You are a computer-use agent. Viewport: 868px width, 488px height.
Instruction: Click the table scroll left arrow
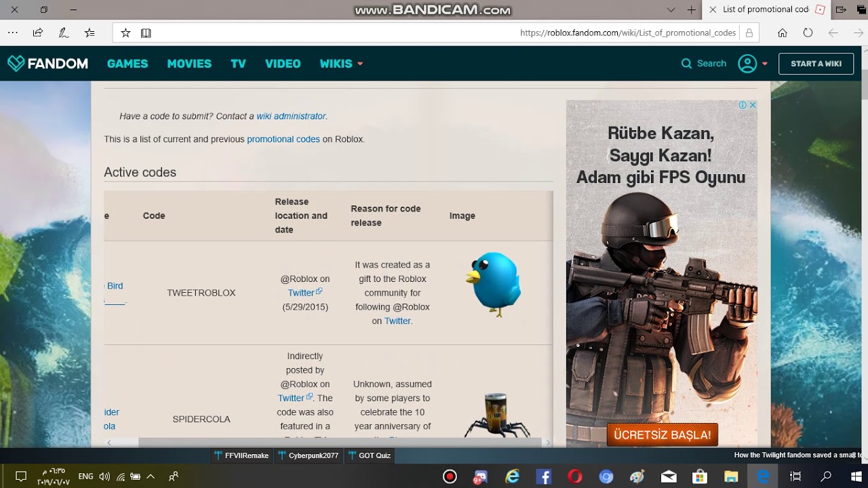[x=109, y=443]
